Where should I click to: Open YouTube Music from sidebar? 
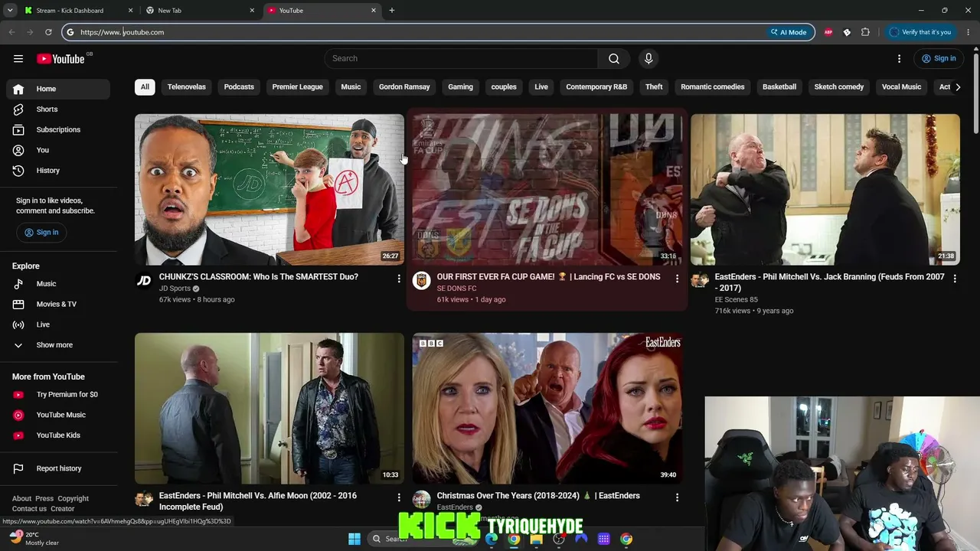[58, 415]
